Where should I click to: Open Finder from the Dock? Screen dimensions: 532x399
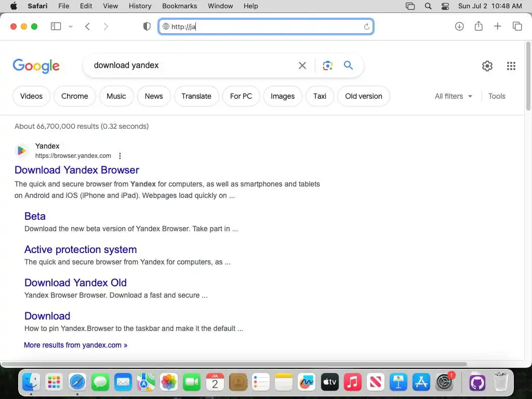[x=31, y=382]
